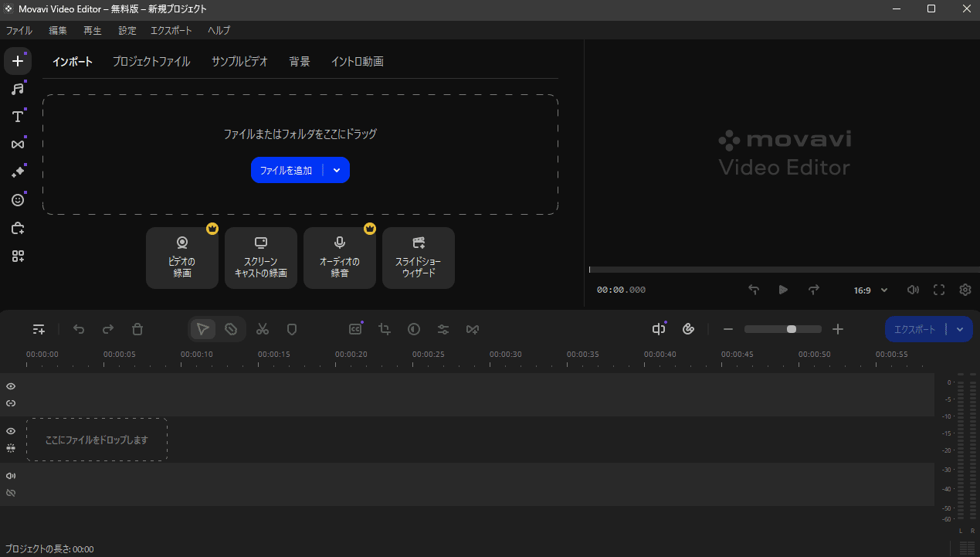The height and width of the screenshot is (557, 980).
Task: Open the Transitions panel in the left sidebar
Action: (18, 144)
